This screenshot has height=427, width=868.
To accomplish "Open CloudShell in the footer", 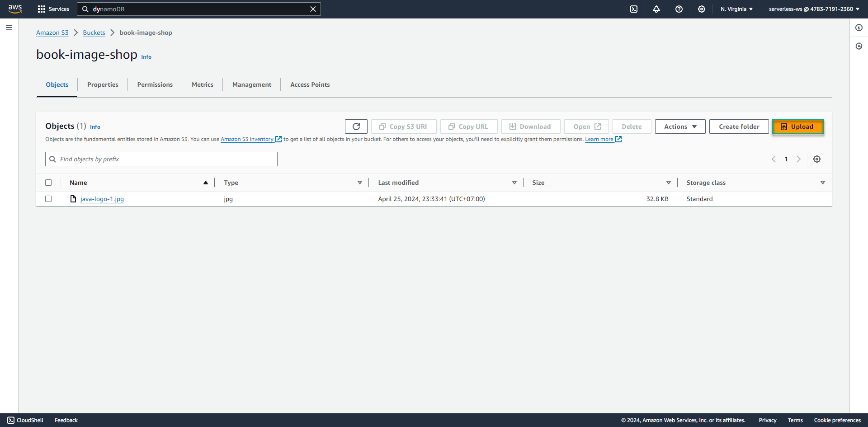I will coord(25,420).
